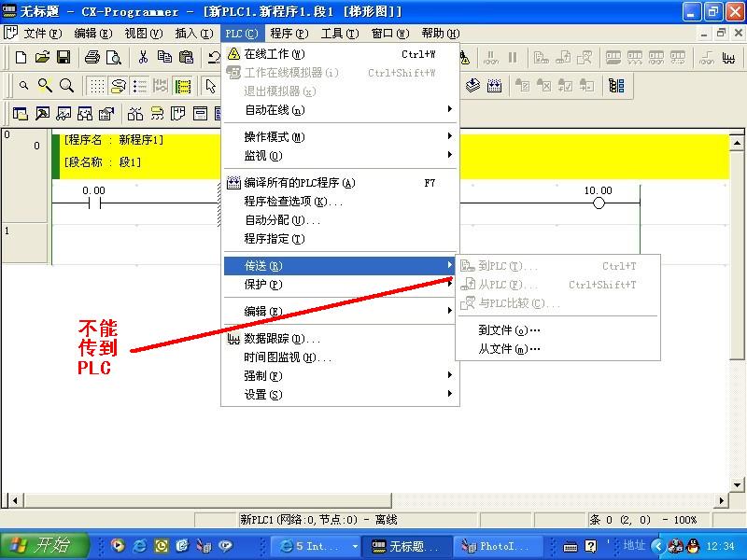Expand the 设置(S) submenu
Screen dimensions: 747x560
pyautogui.click(x=340, y=394)
